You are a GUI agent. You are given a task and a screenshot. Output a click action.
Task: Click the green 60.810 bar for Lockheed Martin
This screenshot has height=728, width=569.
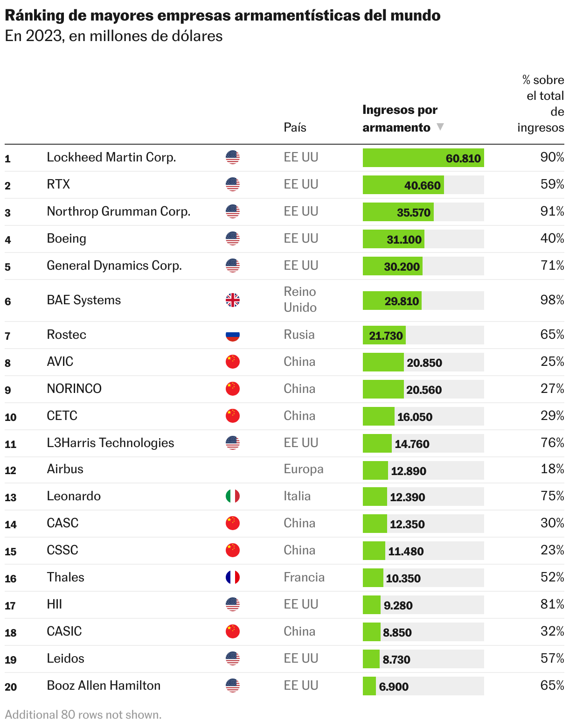(423, 158)
